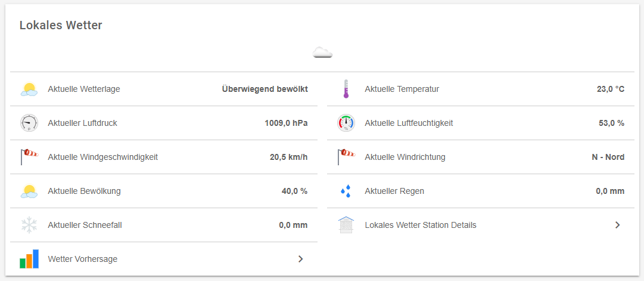Click the barometer gauge icon for Luftdruck
This screenshot has width=644, height=281.
tap(29, 123)
